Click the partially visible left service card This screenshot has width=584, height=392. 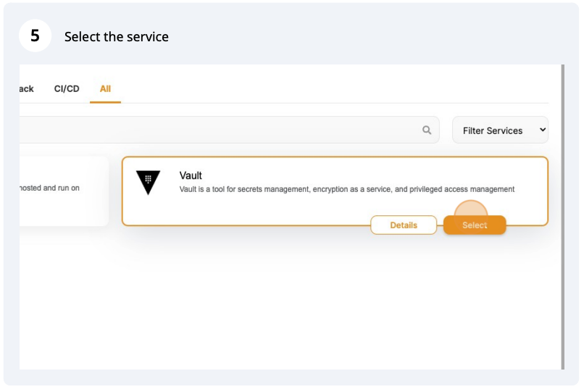coord(64,207)
